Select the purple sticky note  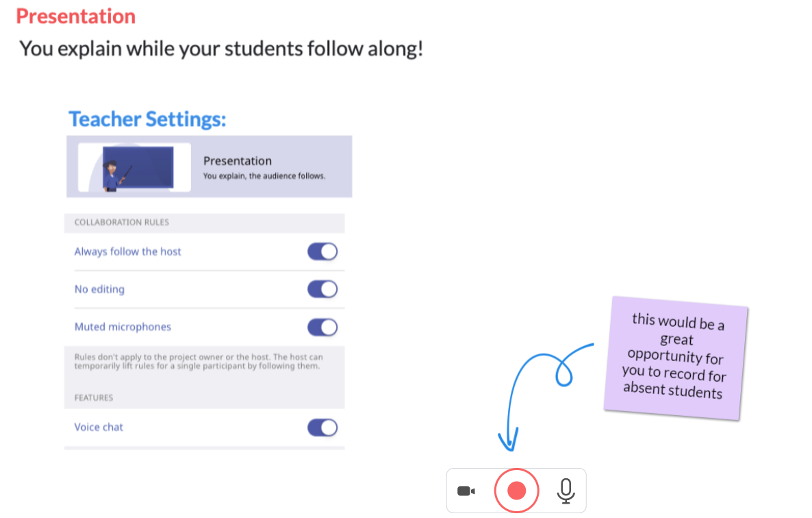click(x=676, y=358)
